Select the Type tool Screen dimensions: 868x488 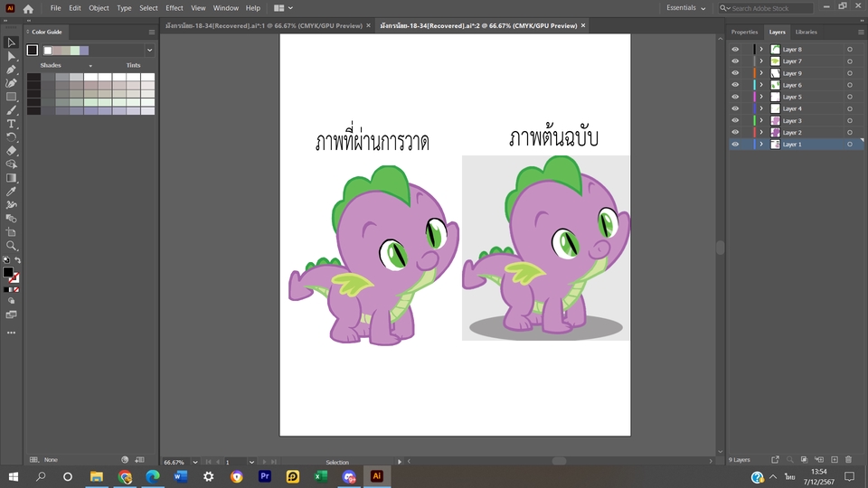[x=11, y=124]
